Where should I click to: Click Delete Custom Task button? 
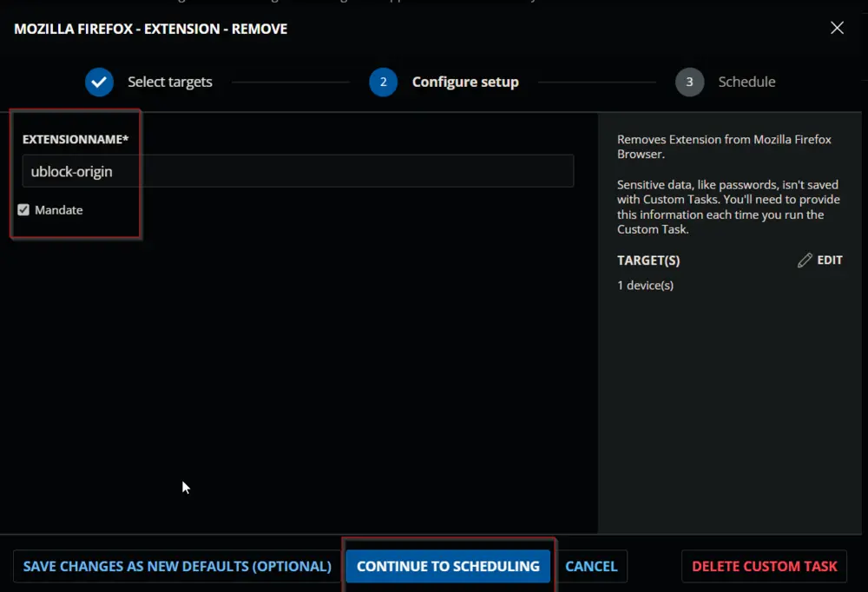coord(764,566)
